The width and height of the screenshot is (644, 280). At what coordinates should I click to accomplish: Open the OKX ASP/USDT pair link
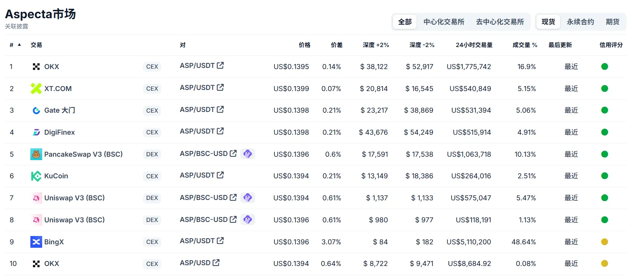point(197,66)
